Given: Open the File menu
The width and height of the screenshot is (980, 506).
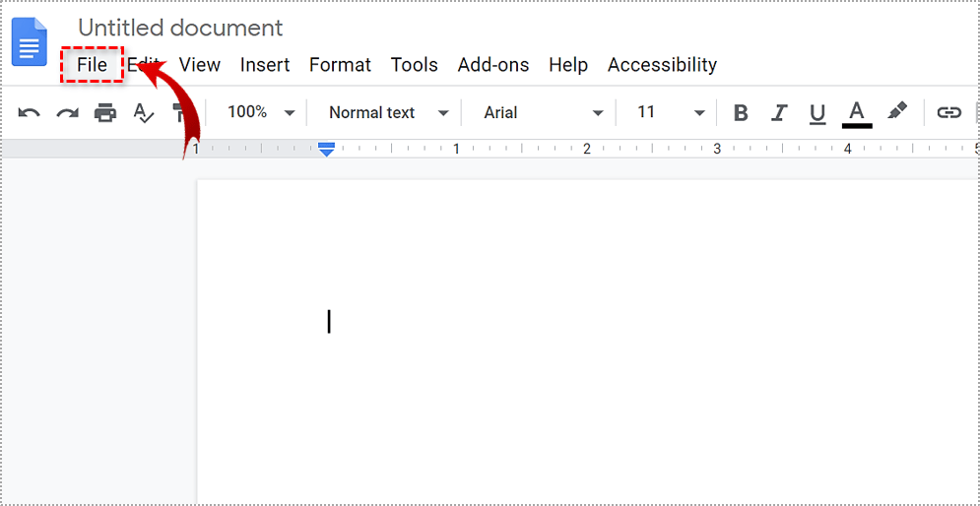Looking at the screenshot, I should click(x=92, y=65).
